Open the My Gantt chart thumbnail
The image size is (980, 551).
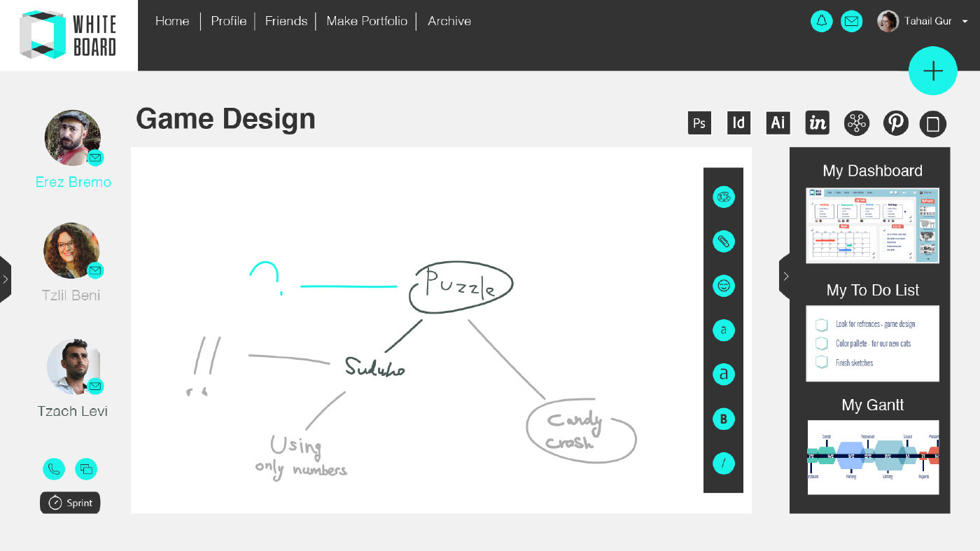[x=873, y=457]
